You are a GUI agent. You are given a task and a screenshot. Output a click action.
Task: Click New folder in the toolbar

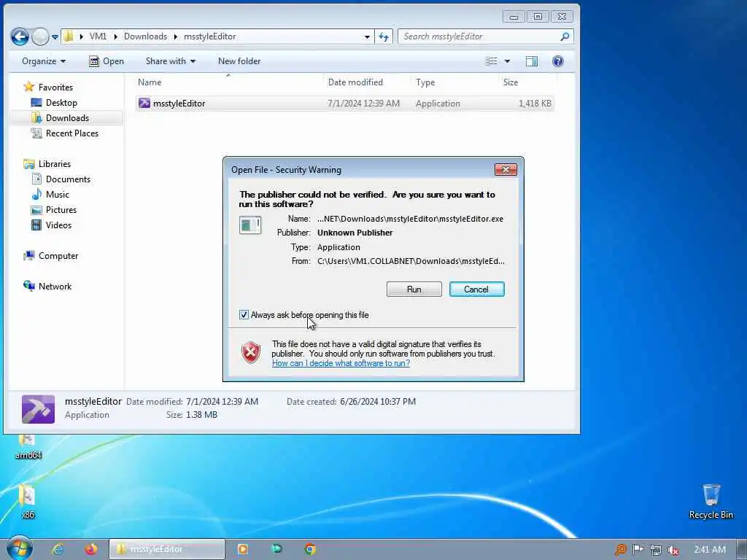(x=239, y=61)
